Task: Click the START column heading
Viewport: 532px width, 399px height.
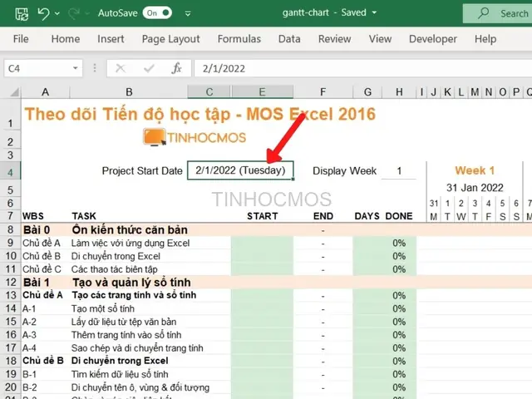Action: click(x=263, y=216)
